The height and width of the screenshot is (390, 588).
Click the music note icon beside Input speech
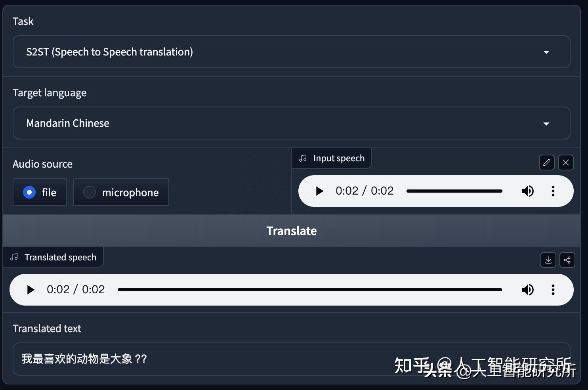pos(303,158)
